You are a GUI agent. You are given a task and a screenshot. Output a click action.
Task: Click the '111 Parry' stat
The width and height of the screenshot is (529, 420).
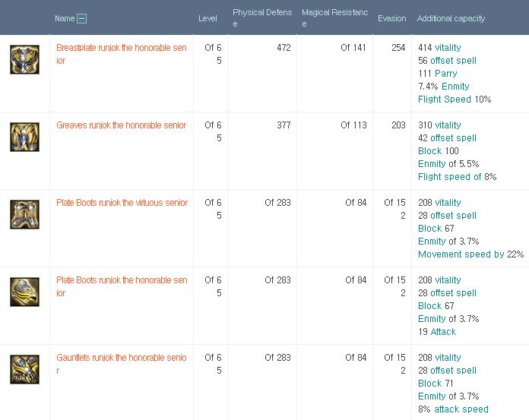click(x=438, y=74)
